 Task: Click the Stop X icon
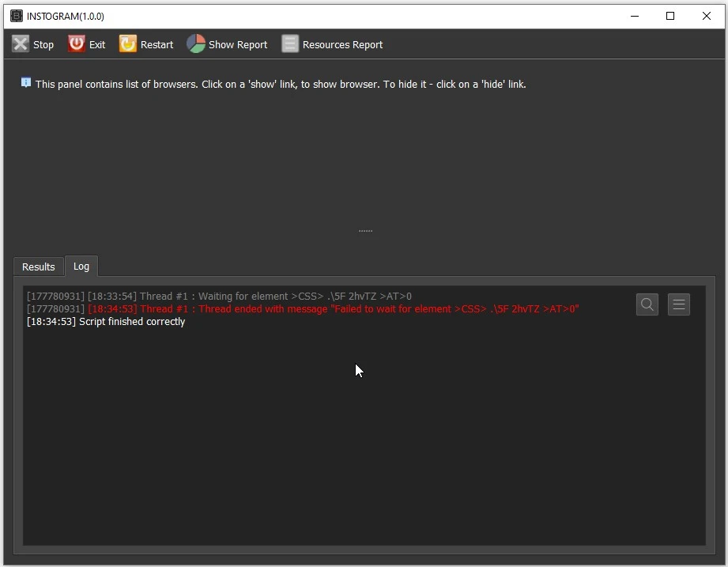[x=20, y=44]
